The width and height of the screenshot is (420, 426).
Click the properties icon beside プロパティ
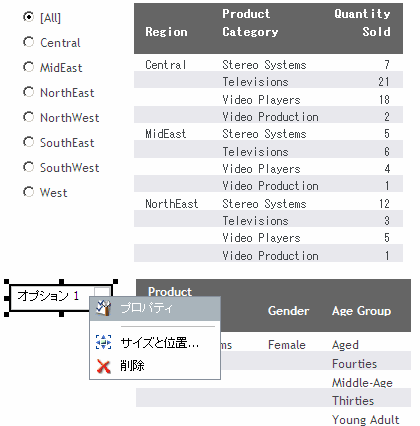click(103, 308)
